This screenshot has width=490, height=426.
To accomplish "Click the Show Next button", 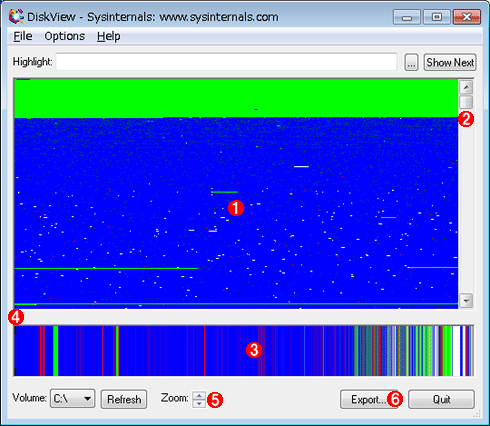I will tap(450, 62).
